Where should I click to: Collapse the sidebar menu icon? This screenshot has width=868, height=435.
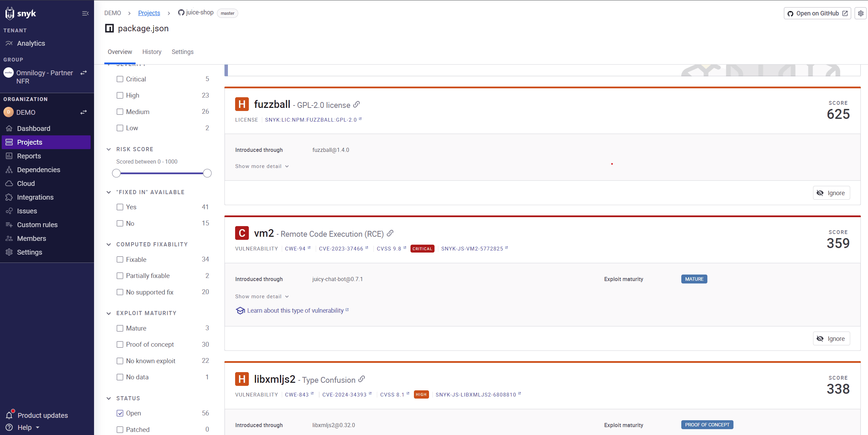(85, 13)
